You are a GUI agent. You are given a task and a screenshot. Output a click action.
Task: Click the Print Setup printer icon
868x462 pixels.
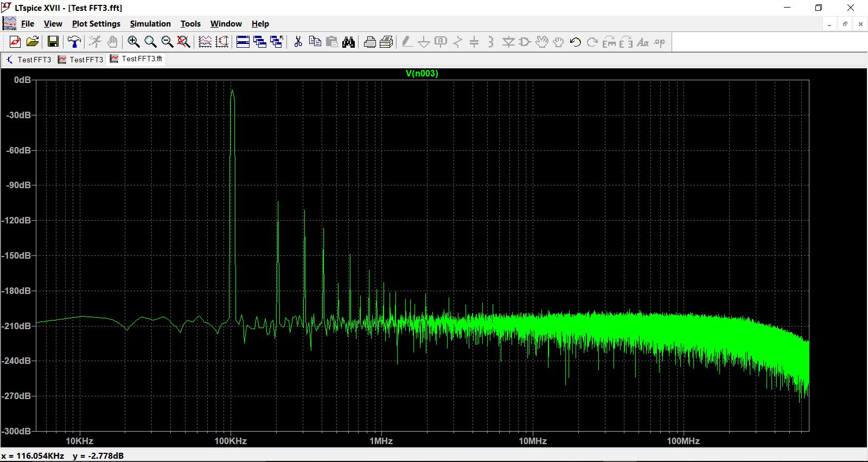coord(370,42)
